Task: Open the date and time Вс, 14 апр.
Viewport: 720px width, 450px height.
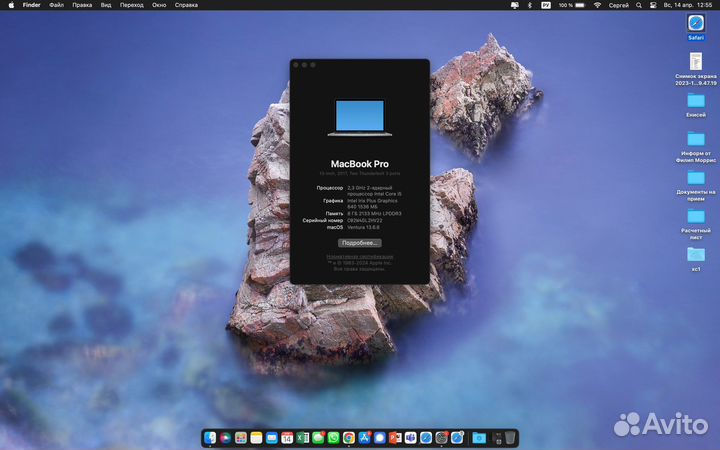Action: 687,5
